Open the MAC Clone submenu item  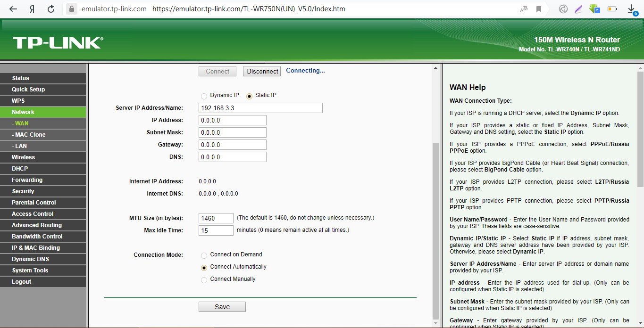click(43, 135)
